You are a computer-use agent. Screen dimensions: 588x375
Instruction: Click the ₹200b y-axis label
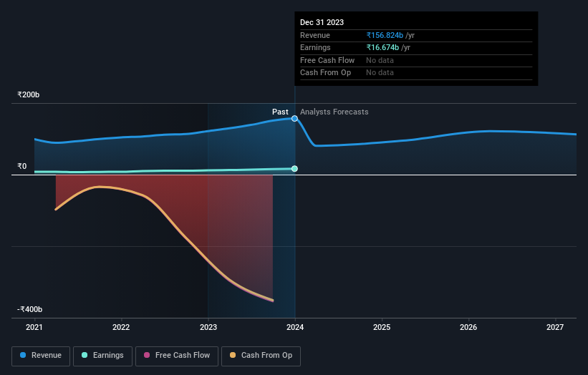click(x=28, y=94)
